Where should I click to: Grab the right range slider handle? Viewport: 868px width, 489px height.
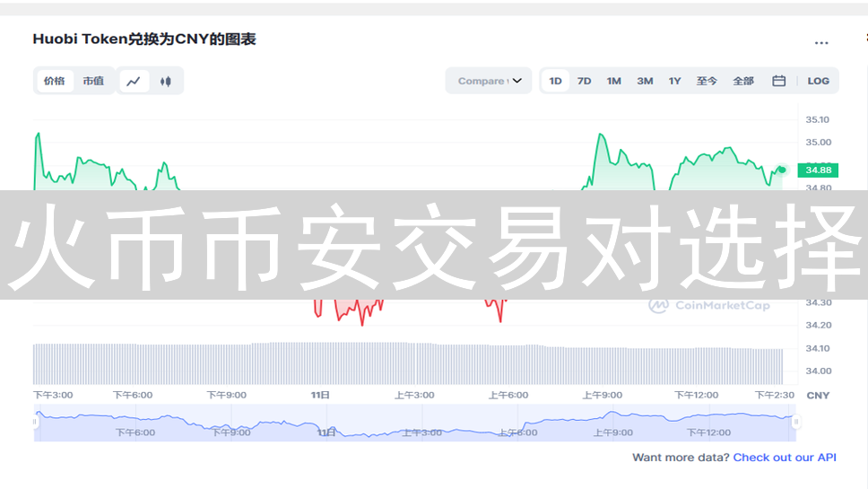click(796, 422)
